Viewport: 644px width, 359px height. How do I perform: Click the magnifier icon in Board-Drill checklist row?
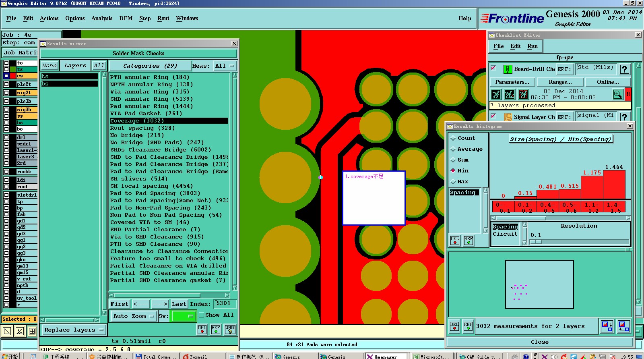617,94
